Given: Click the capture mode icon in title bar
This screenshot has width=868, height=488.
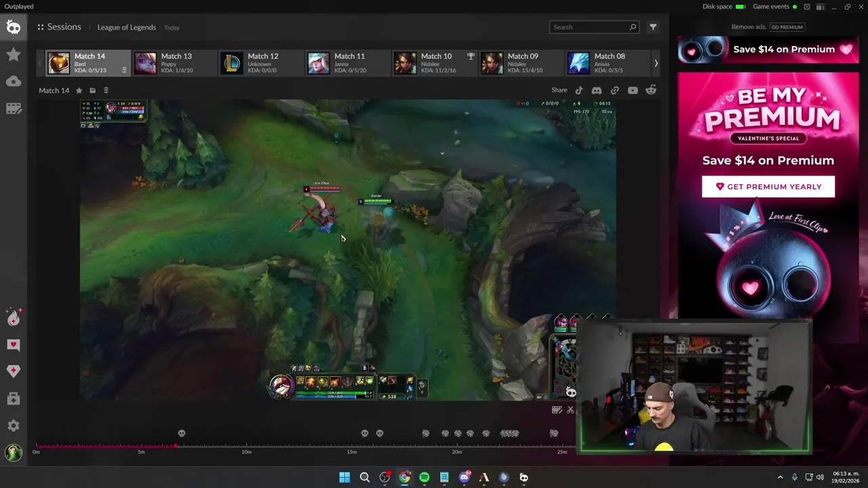Looking at the screenshot, I should [x=807, y=7].
